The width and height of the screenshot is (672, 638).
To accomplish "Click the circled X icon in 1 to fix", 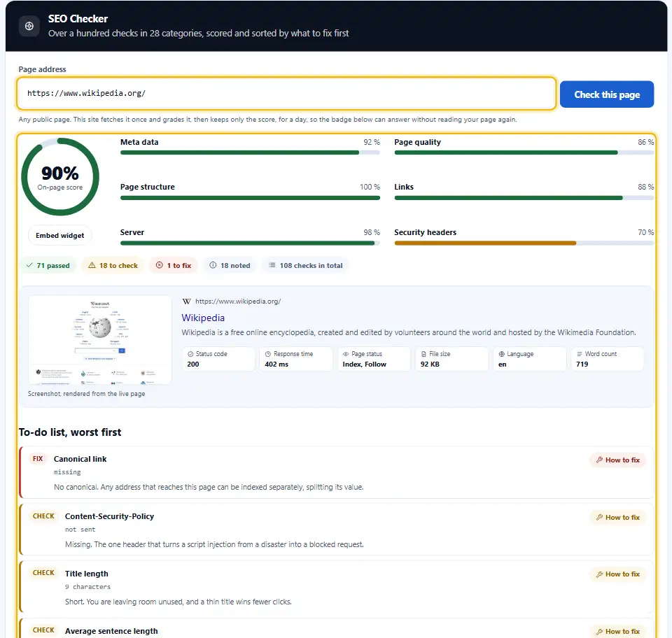I will click(160, 265).
